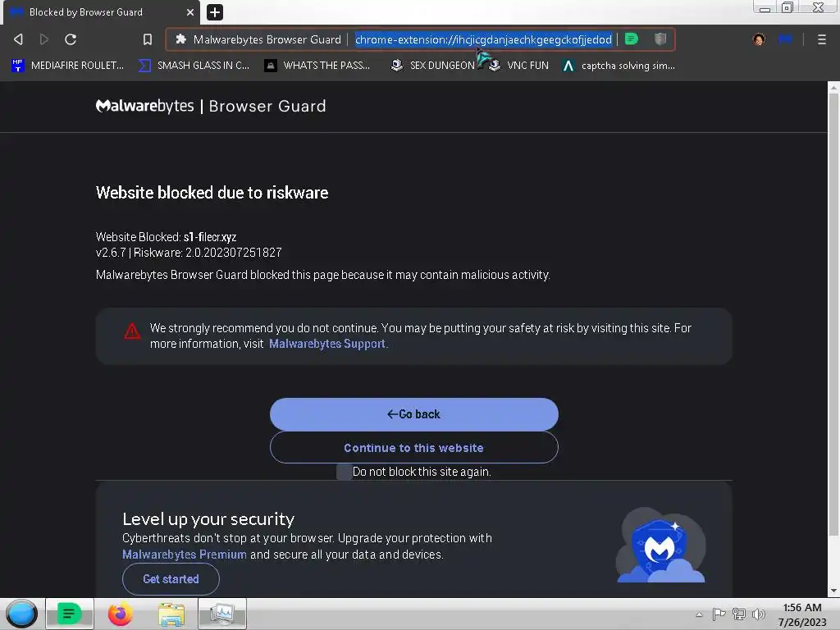
Task: Open the green chat app in taskbar
Action: 69,614
